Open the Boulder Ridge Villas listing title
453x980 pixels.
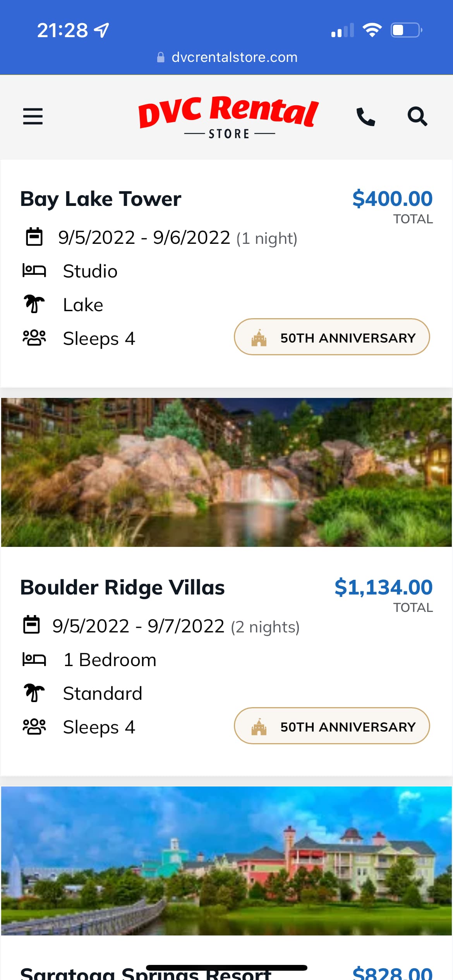(x=122, y=588)
